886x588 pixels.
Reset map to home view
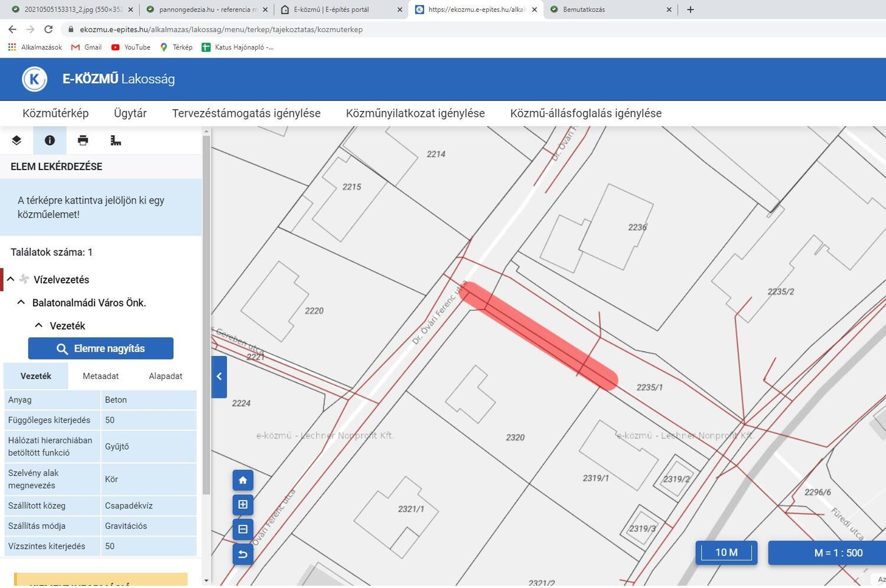243,480
